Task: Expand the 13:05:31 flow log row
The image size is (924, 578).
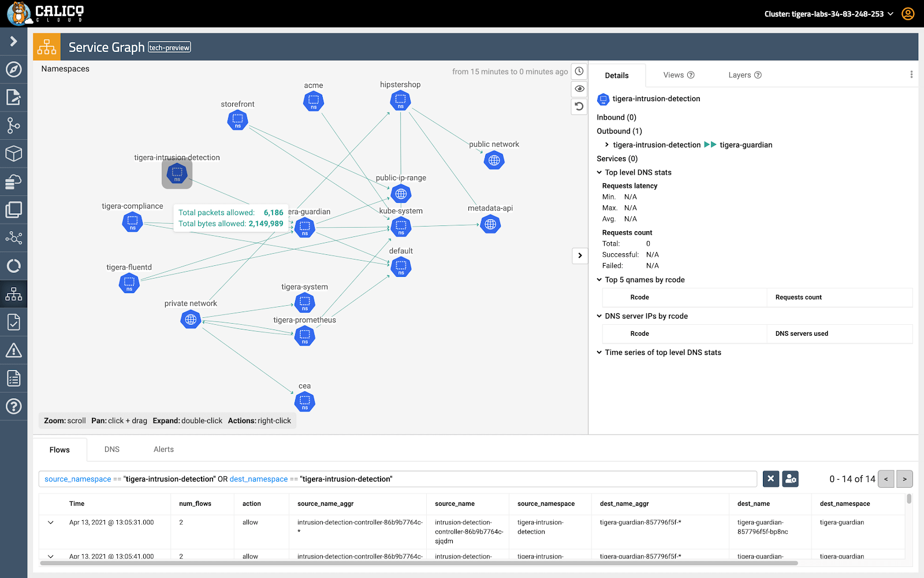Action: [51, 523]
